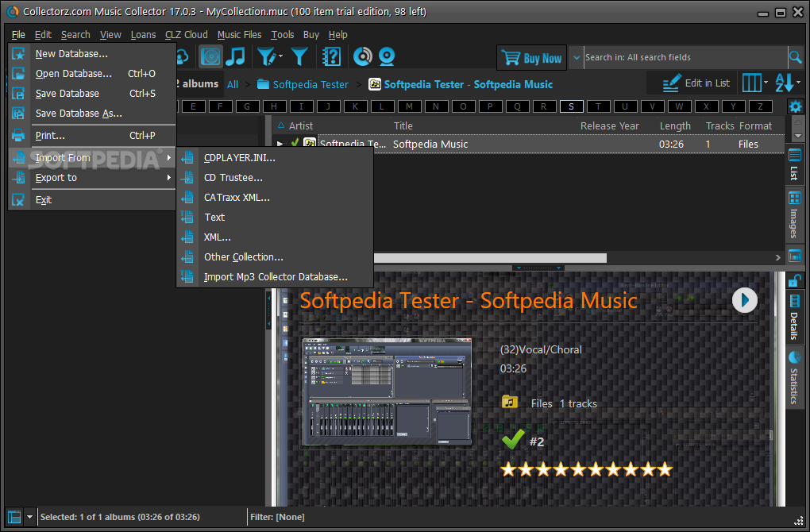Expand the Export to submenu
810x532 pixels.
93,178
